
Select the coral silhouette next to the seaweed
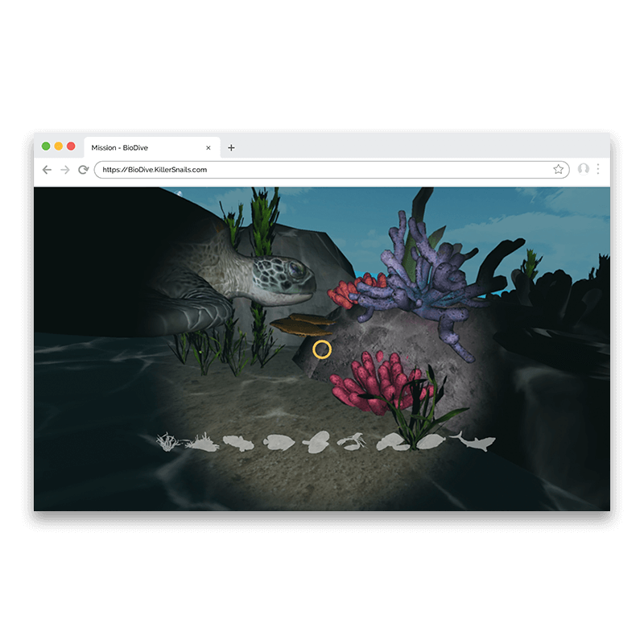tap(202, 441)
